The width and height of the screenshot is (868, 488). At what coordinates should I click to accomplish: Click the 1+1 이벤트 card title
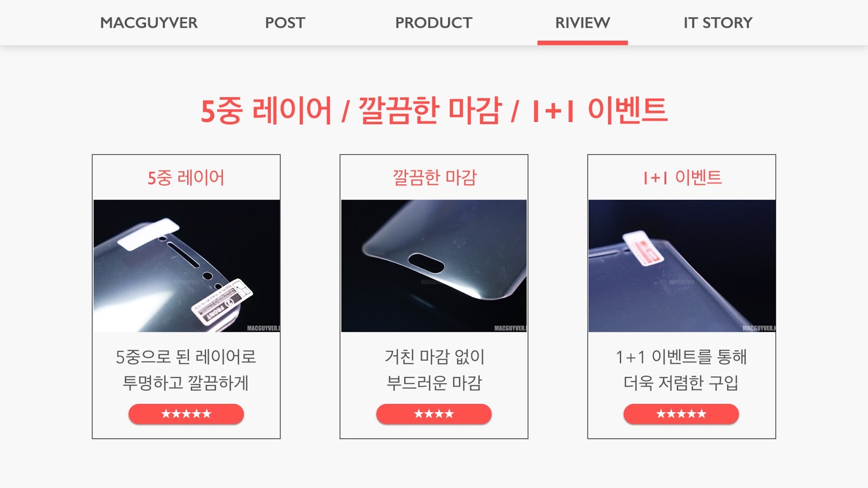pos(682,178)
